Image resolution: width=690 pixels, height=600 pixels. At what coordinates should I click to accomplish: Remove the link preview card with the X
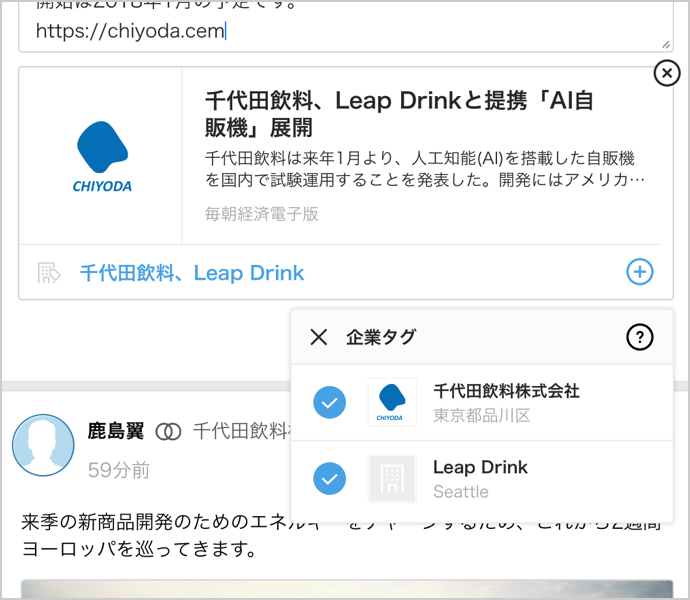coord(667,73)
